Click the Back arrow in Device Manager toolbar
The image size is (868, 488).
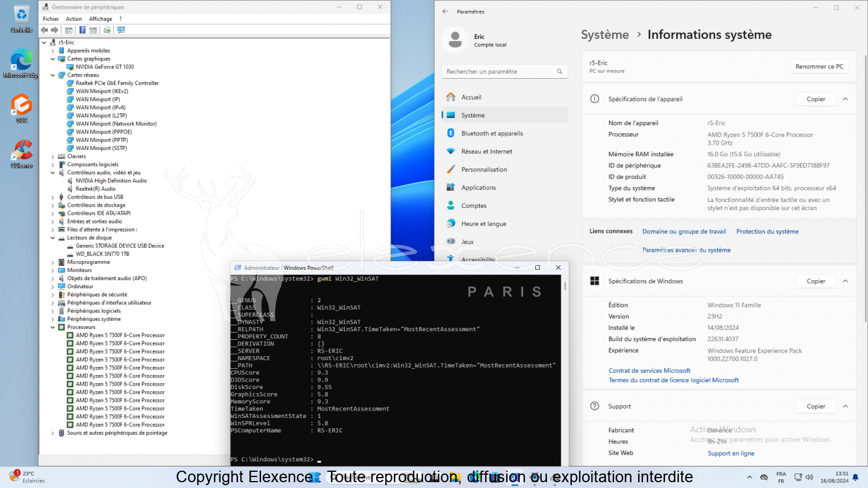[x=45, y=30]
